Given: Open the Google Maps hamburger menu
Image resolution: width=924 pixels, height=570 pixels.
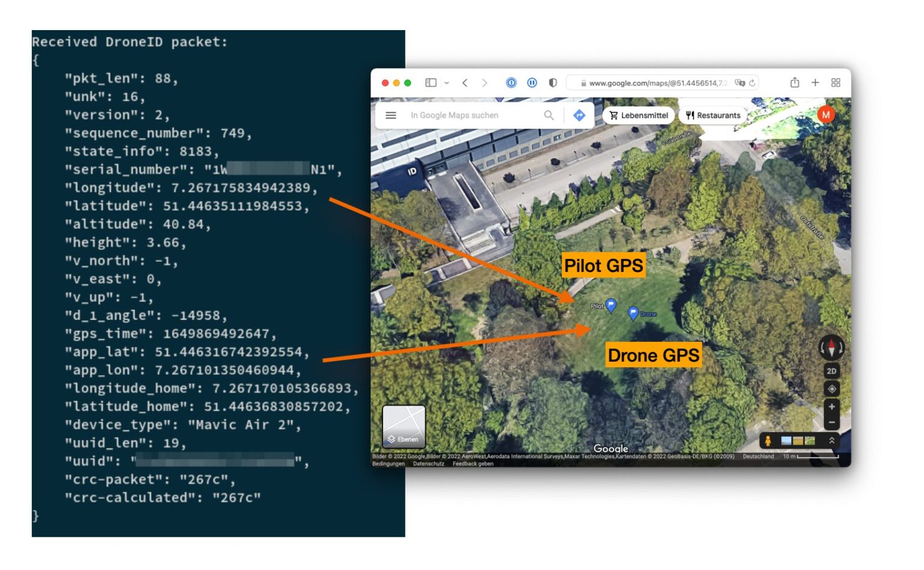Looking at the screenshot, I should (391, 115).
